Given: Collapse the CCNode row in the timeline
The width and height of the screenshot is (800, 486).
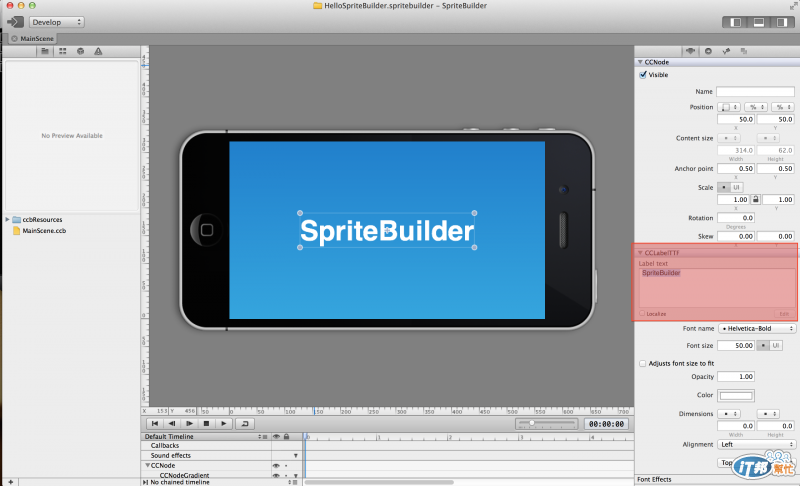Looking at the screenshot, I should [x=147, y=465].
